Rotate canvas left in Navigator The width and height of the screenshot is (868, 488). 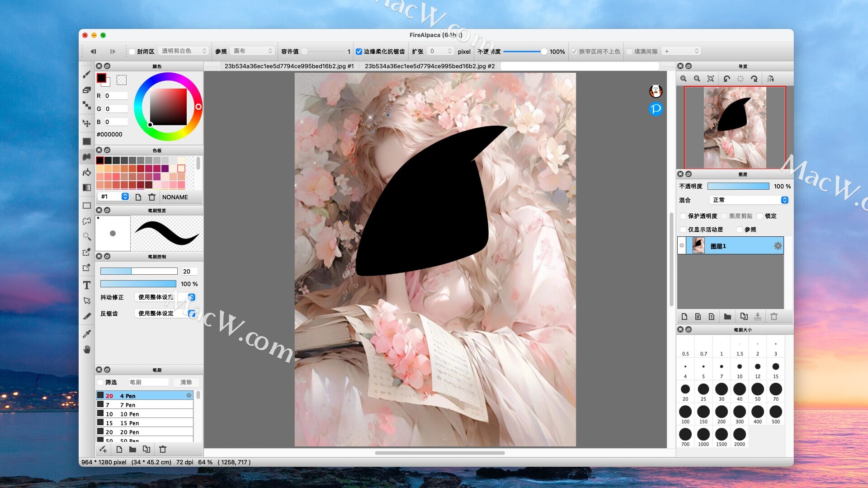pyautogui.click(x=726, y=79)
